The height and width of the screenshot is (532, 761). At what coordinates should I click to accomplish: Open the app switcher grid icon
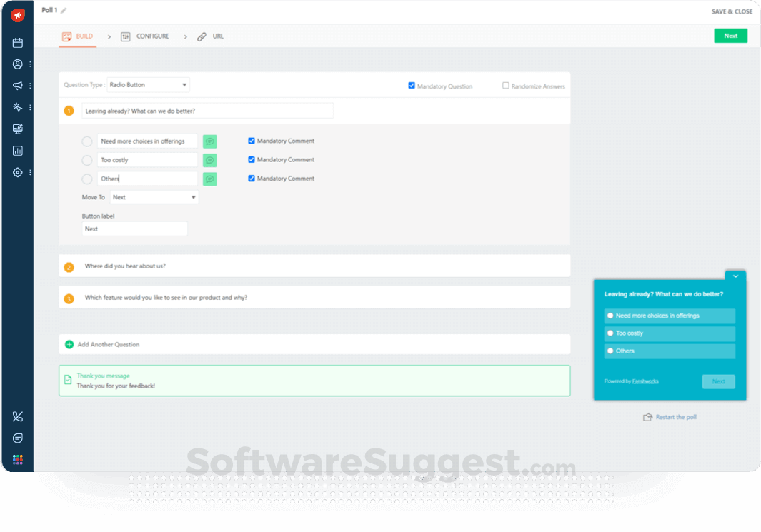[x=18, y=460]
